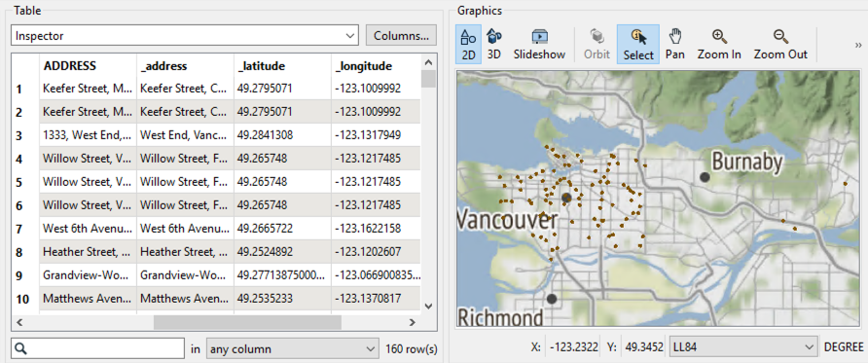Click the vertical scrollbar up arrow
This screenshot has height=363, width=868.
pyautogui.click(x=428, y=62)
